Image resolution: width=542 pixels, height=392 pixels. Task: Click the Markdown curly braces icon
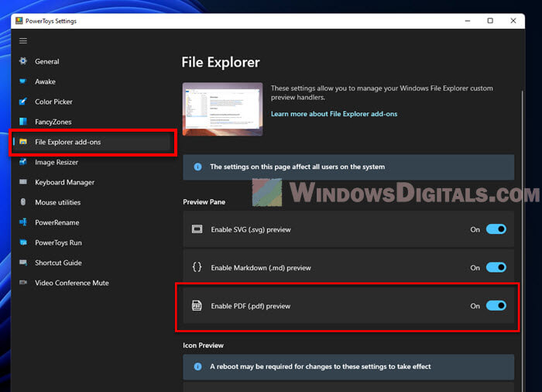click(197, 267)
